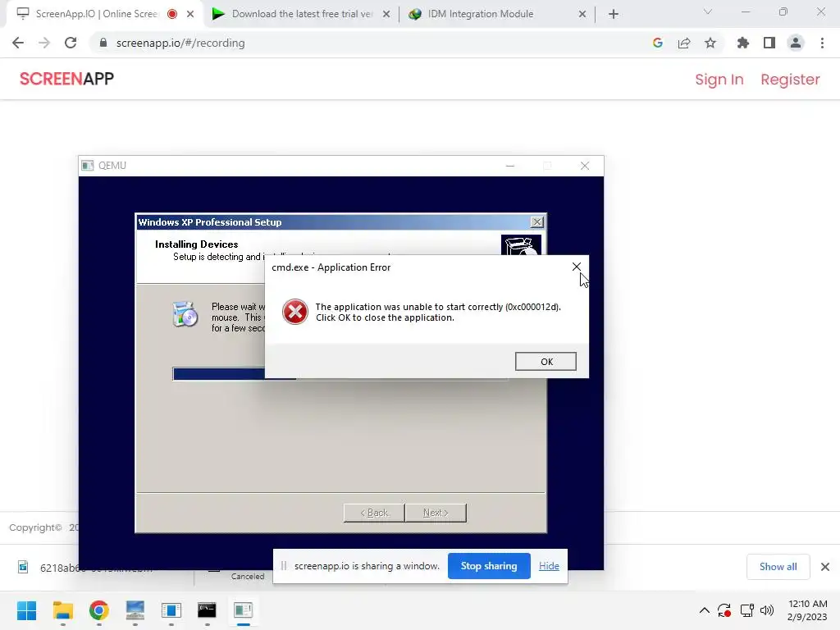Click OK in cmd.exe Application Error dialog
The image size is (840, 630).
point(546,361)
